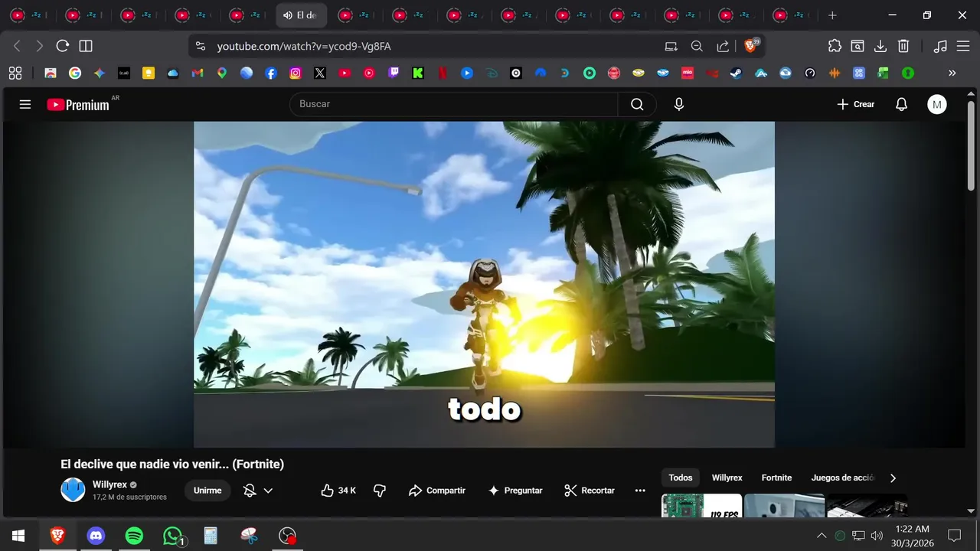The image size is (980, 551).
Task: Open the Extensions puzzle-piece icon
Action: [835, 46]
